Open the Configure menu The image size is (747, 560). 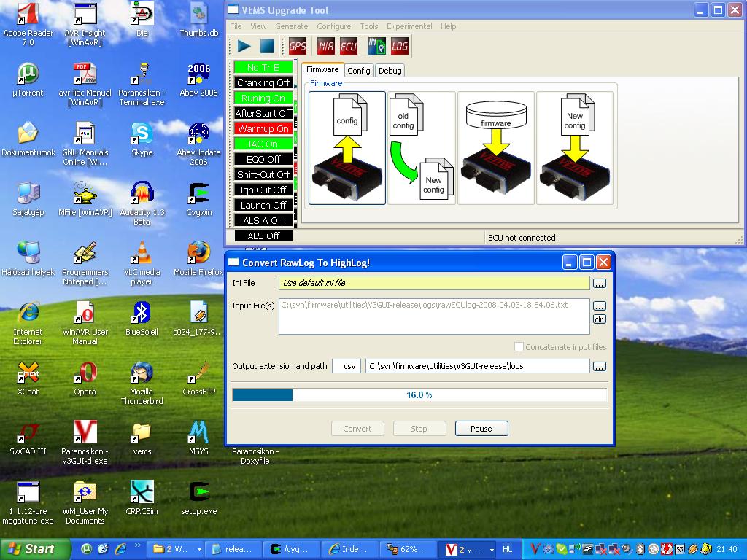pos(334,26)
